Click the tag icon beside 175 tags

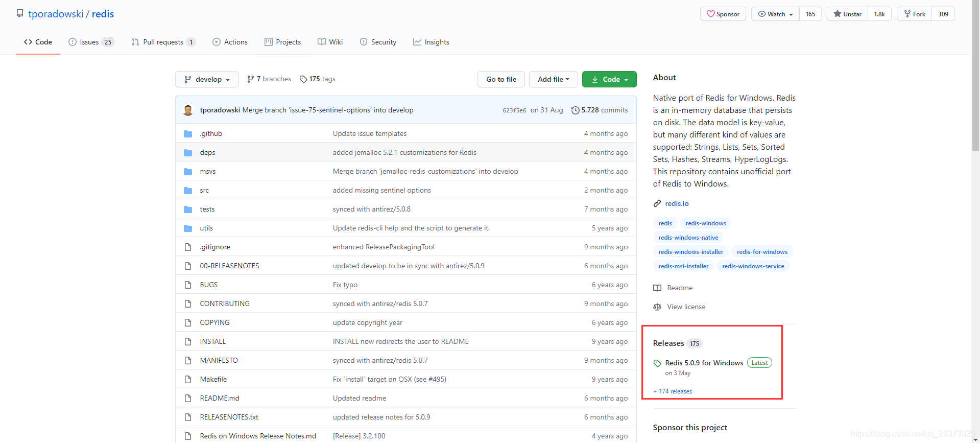click(x=303, y=79)
